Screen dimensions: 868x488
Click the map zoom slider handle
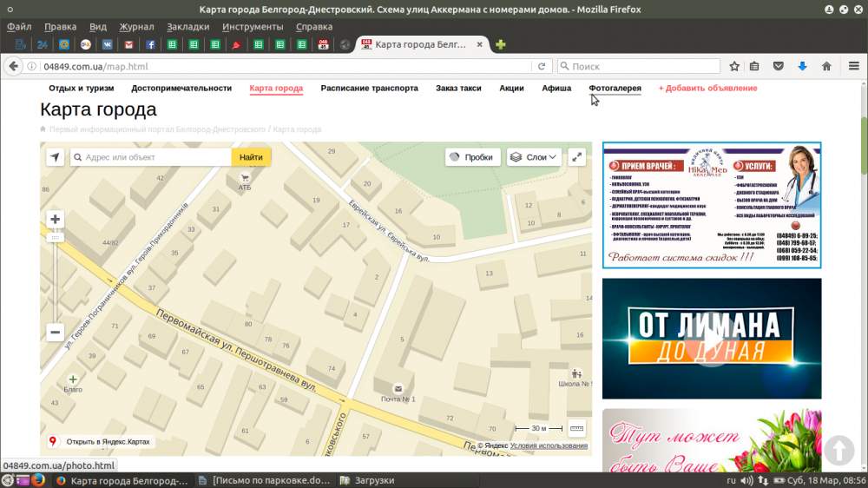(x=55, y=238)
